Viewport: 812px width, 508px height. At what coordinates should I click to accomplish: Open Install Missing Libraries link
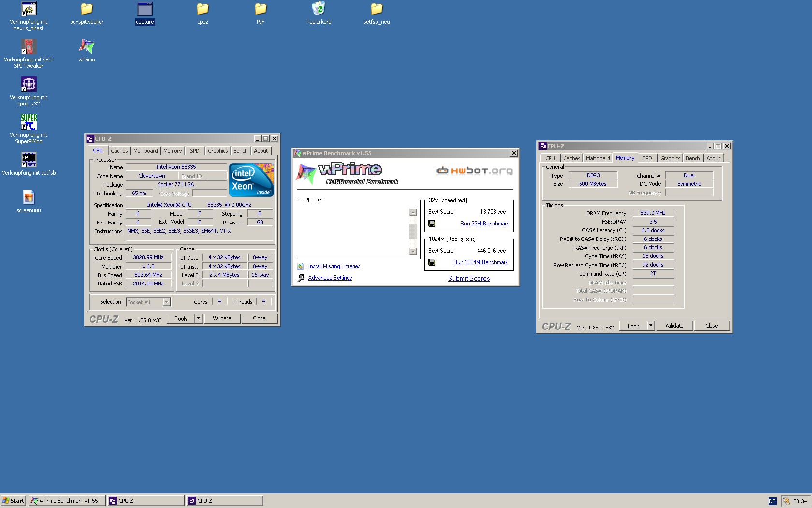[334, 266]
